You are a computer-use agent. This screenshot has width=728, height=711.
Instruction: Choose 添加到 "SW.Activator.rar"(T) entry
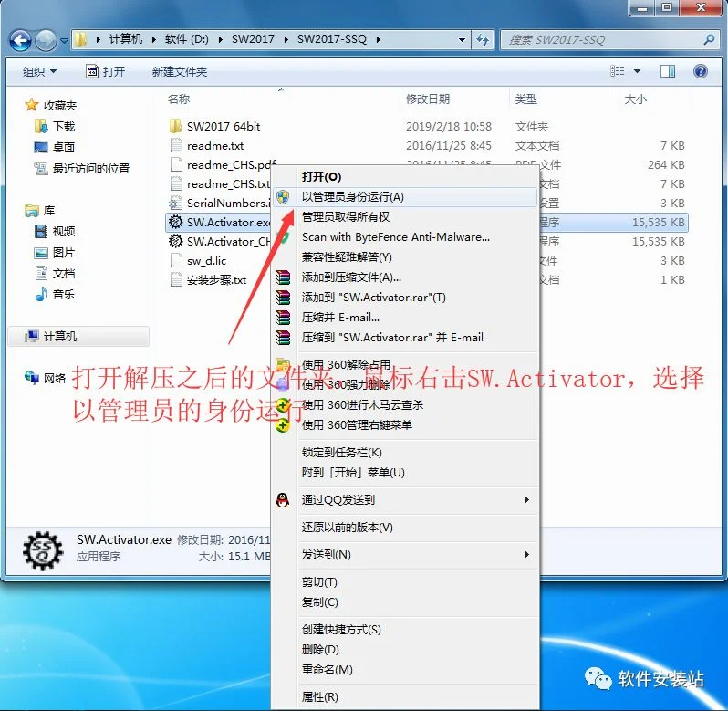coord(405,298)
